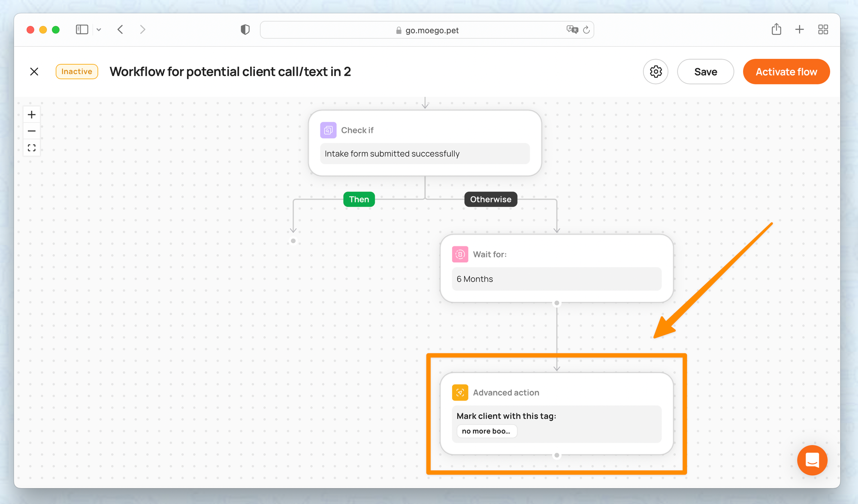
Task: Fit workflow to screen view
Action: tap(32, 148)
